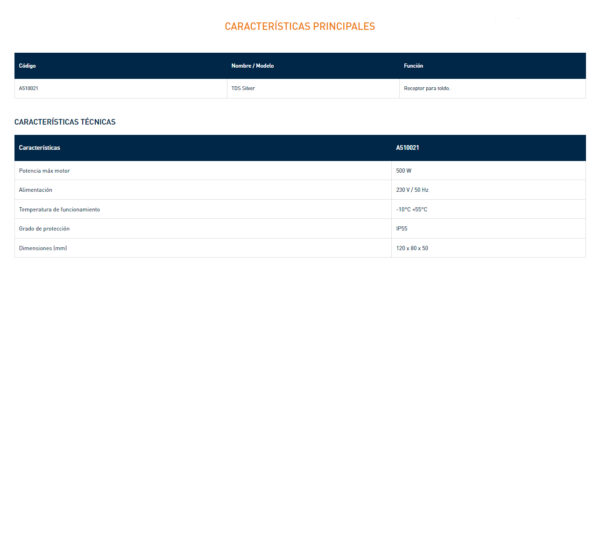Click the 230 V / 50 Hz value

tap(412, 190)
